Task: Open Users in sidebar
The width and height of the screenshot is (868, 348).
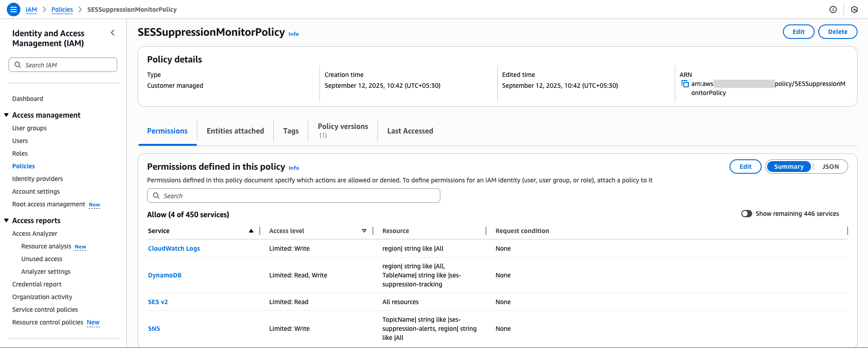Action: [x=20, y=141]
